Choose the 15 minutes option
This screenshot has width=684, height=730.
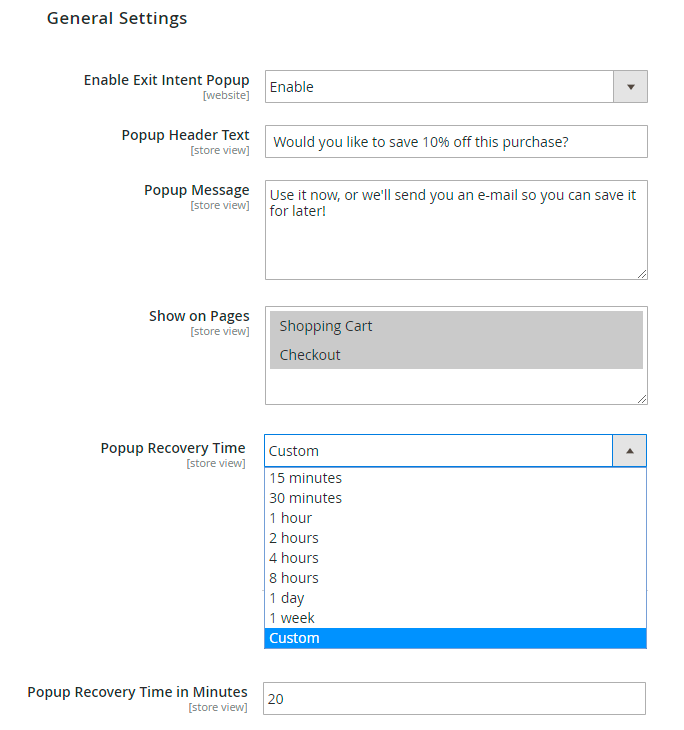pos(306,478)
